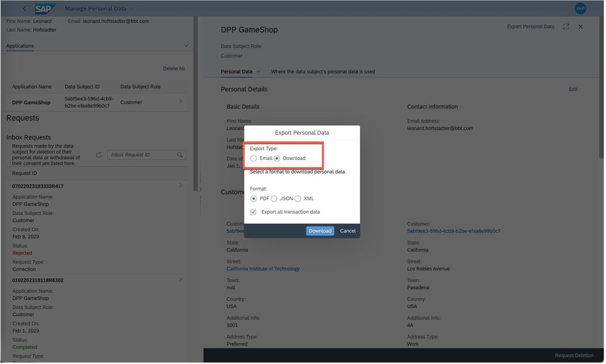Choose JSON format
The height and width of the screenshot is (364, 606).
pyautogui.click(x=274, y=199)
